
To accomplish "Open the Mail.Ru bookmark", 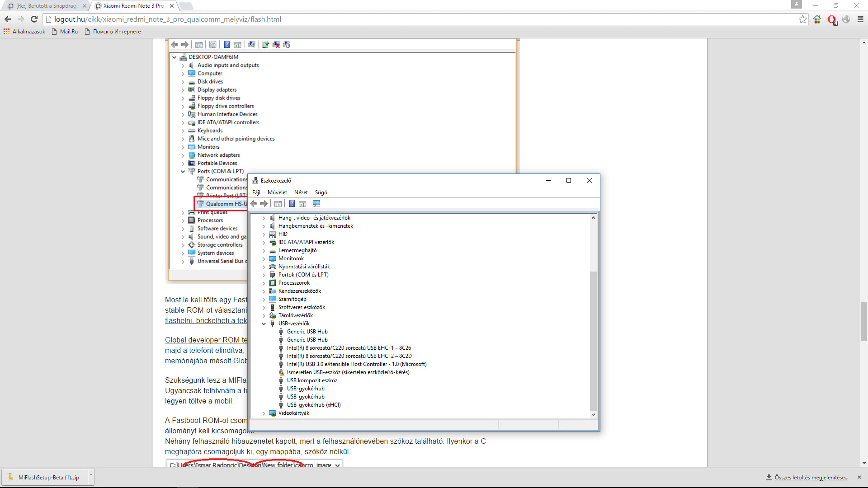I will pyautogui.click(x=65, y=32).
